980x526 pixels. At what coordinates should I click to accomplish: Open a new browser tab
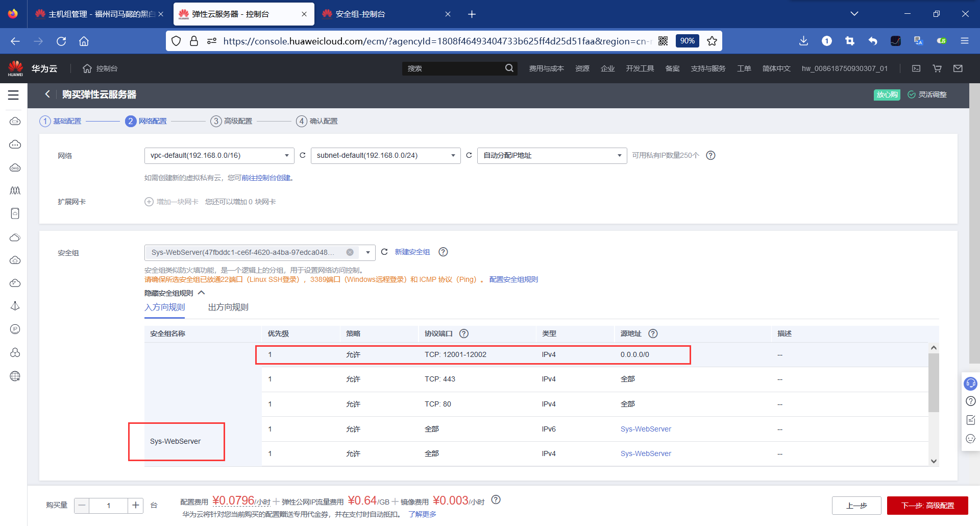(x=472, y=14)
